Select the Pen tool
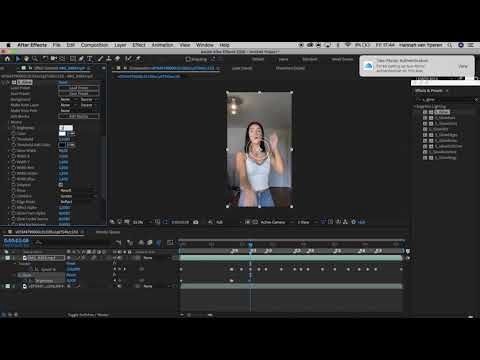Image resolution: width=480 pixels, height=360 pixels. coord(81,59)
